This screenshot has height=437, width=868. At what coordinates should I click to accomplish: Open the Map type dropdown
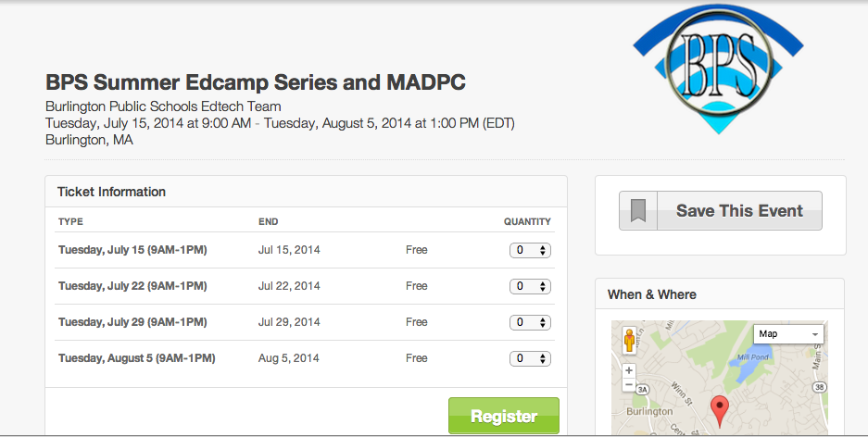[788, 334]
